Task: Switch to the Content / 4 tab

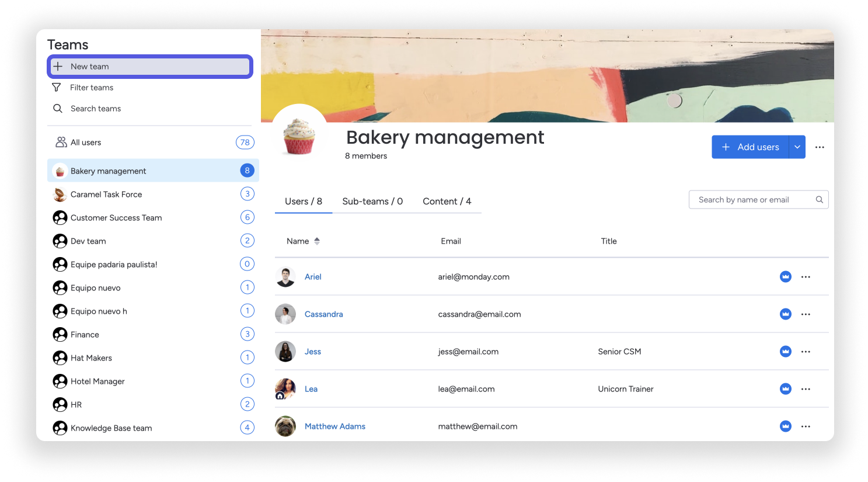Action: point(447,202)
